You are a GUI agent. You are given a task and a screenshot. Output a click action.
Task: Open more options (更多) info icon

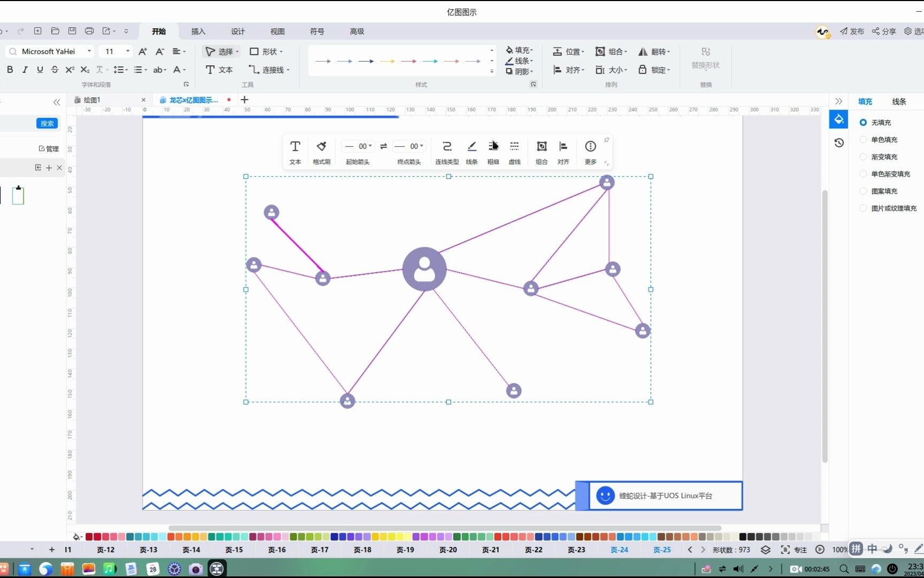click(x=590, y=147)
